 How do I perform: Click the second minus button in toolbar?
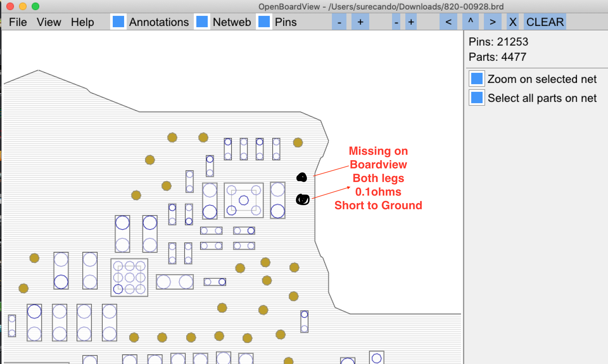[396, 22]
